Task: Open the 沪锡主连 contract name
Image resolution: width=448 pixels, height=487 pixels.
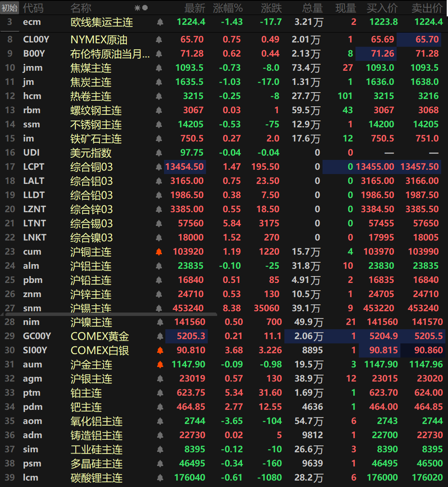Action: click(91, 308)
